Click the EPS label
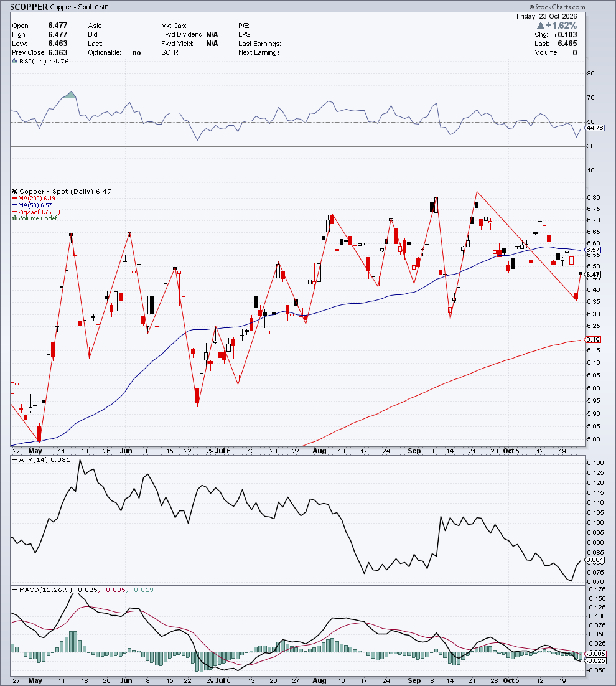The image size is (616, 686). point(245,35)
